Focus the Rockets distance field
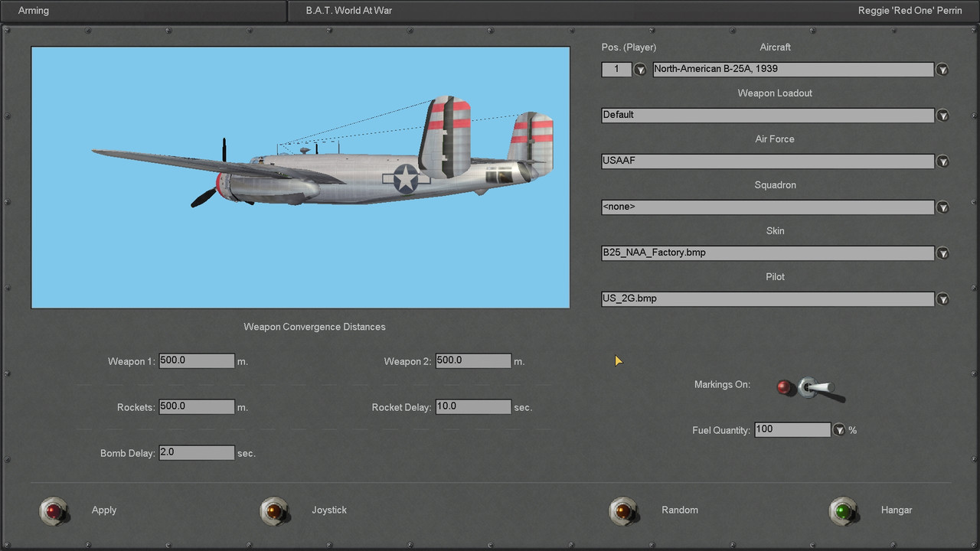The image size is (980, 551). 197,406
